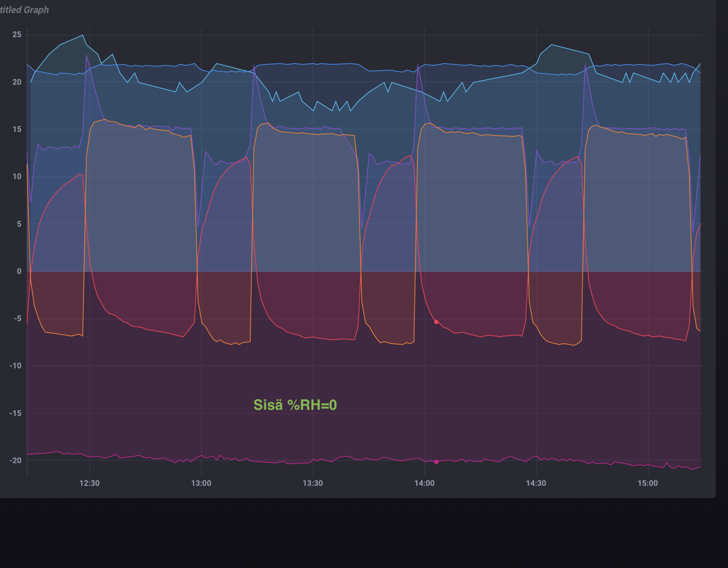This screenshot has width=728, height=568.
Task: Click the -10 value on y-axis
Action: (16, 366)
